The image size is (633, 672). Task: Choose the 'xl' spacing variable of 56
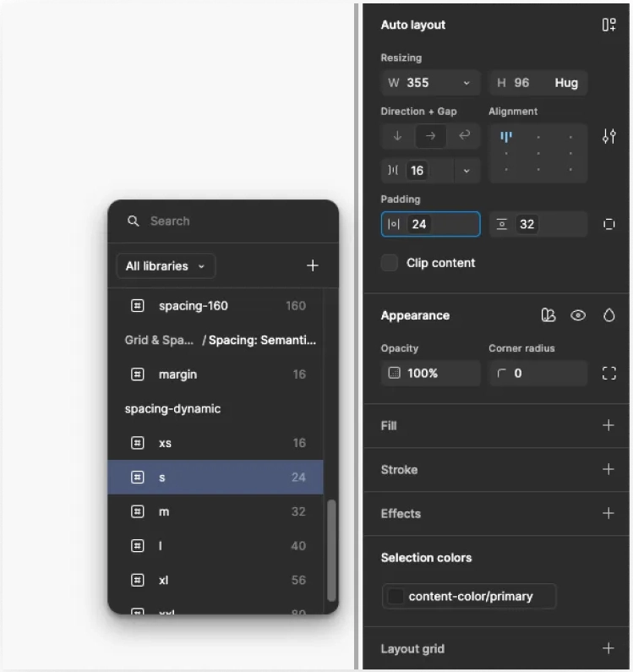coord(216,580)
